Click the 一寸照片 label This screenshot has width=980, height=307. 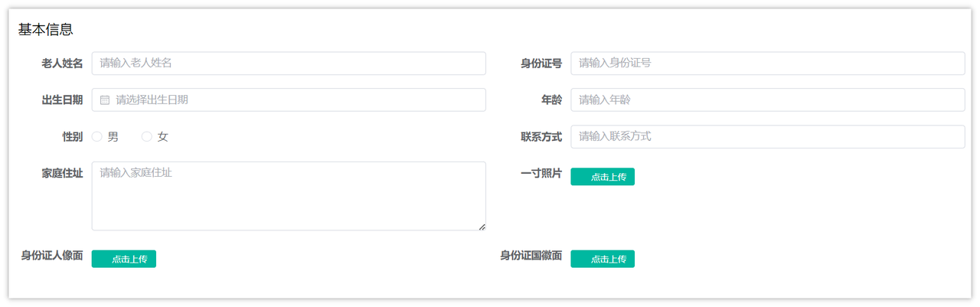click(541, 174)
